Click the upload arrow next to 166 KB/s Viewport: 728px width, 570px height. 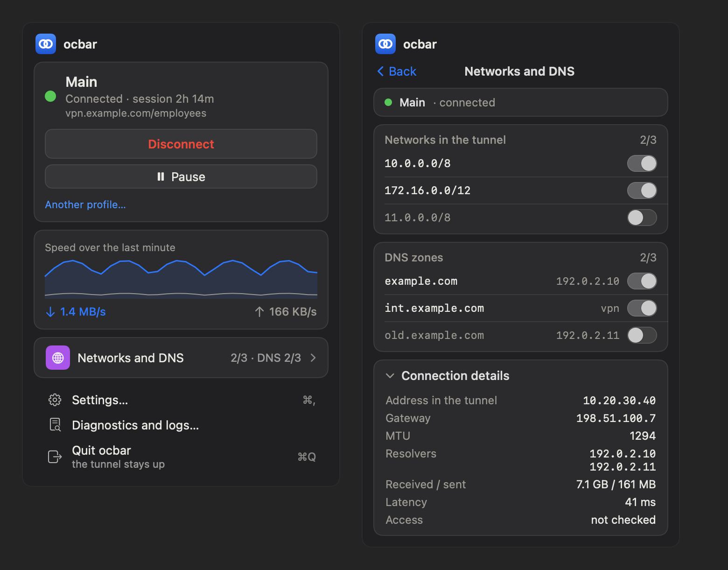[259, 312]
